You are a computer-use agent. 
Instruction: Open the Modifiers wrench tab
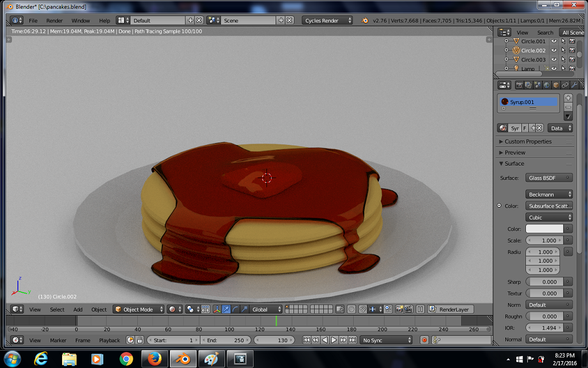574,85
